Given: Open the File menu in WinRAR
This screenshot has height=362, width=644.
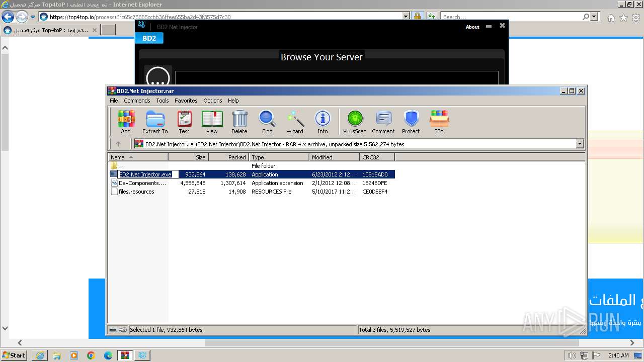Looking at the screenshot, I should (114, 101).
